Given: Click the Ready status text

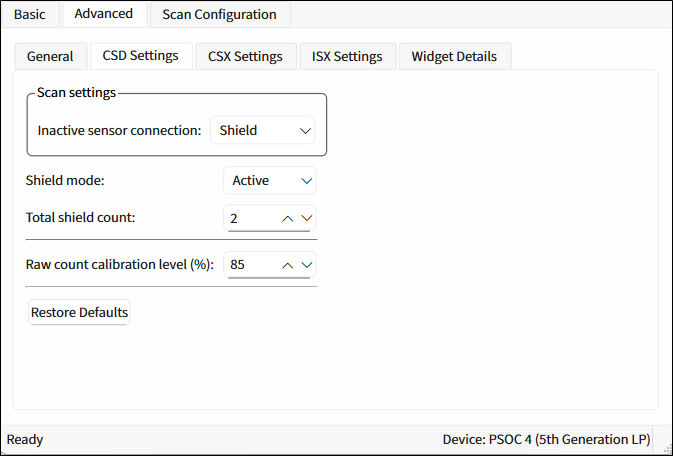Looking at the screenshot, I should click(x=25, y=439).
